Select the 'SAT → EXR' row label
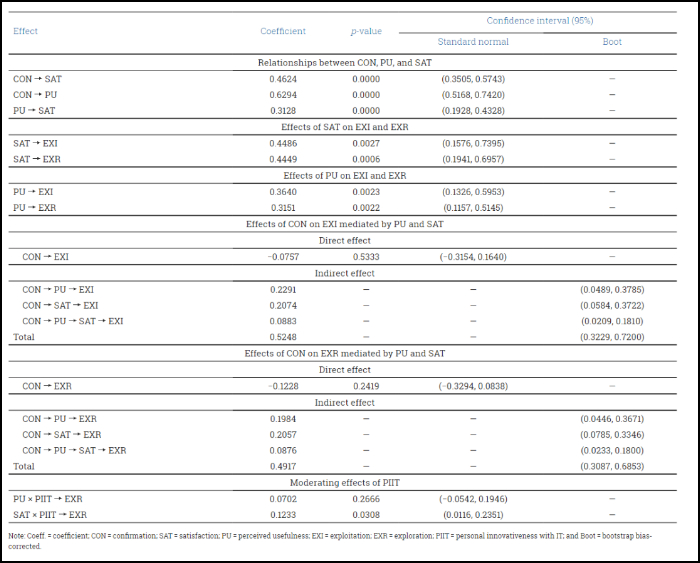Viewport: 700px width, 563px height. 37,159
